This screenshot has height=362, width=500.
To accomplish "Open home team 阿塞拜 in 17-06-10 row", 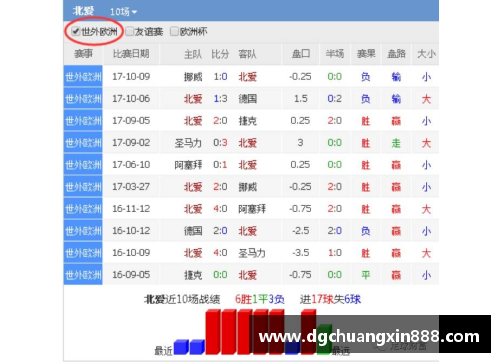I will pyautogui.click(x=188, y=165).
